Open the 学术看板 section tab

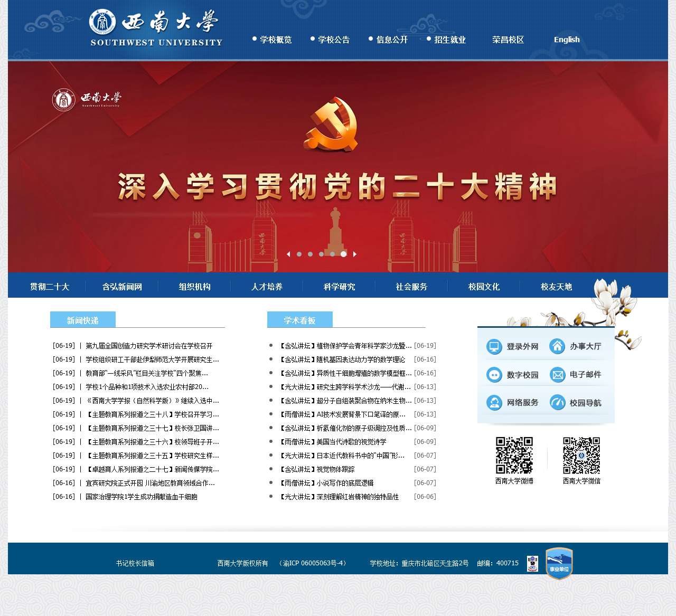tap(299, 320)
